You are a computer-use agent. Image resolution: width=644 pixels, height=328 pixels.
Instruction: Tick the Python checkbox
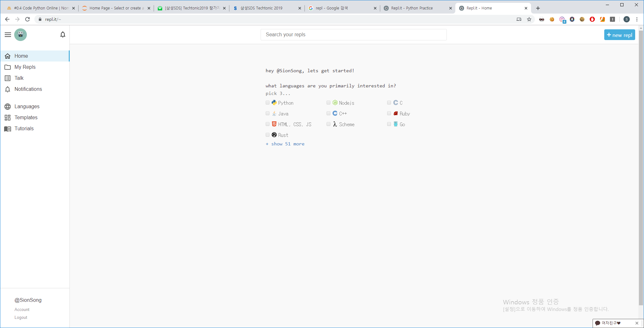click(268, 102)
